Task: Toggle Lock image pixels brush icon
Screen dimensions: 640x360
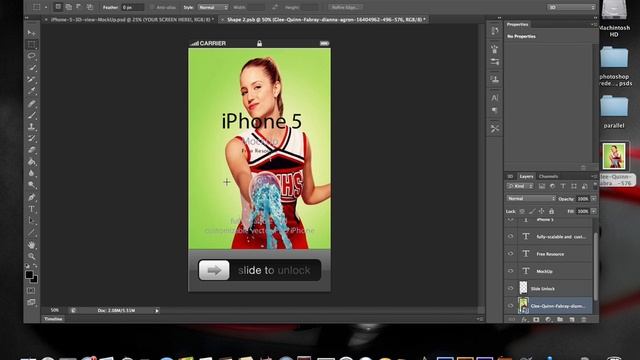Action: [x=532, y=211]
